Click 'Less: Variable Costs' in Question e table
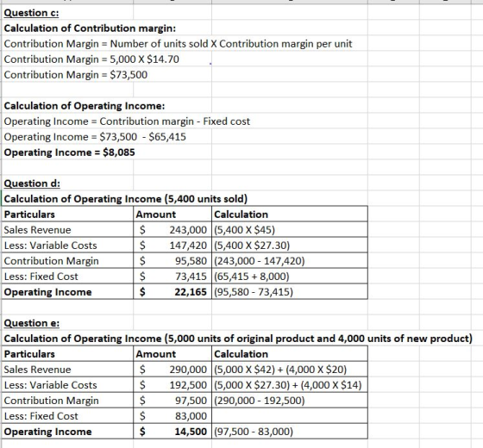483x448 pixels. click(x=67, y=385)
